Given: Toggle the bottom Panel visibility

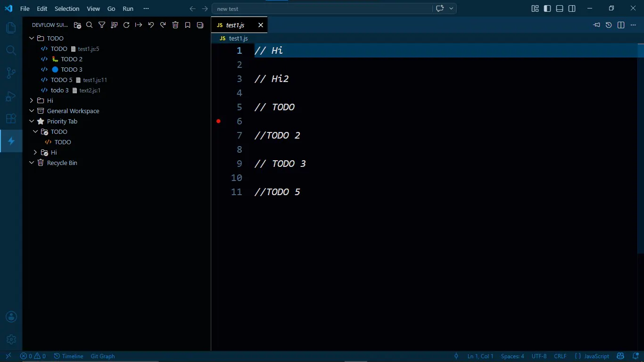Looking at the screenshot, I should tap(560, 8).
